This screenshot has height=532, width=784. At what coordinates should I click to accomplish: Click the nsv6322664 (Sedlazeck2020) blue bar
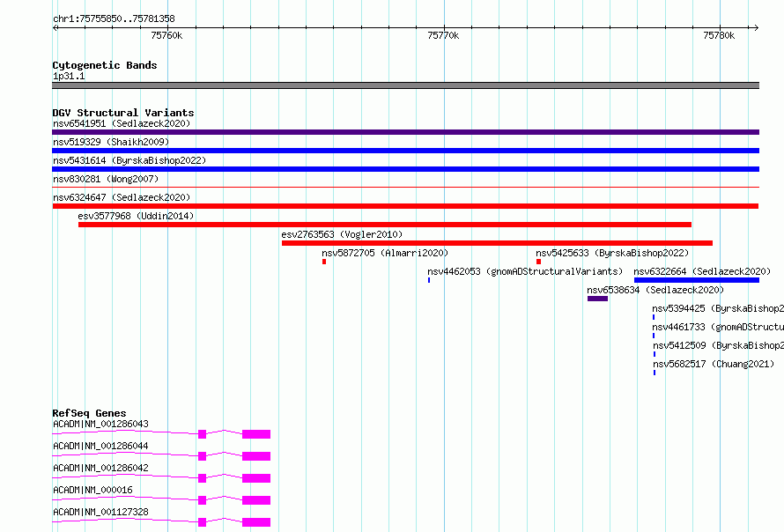tap(697, 280)
